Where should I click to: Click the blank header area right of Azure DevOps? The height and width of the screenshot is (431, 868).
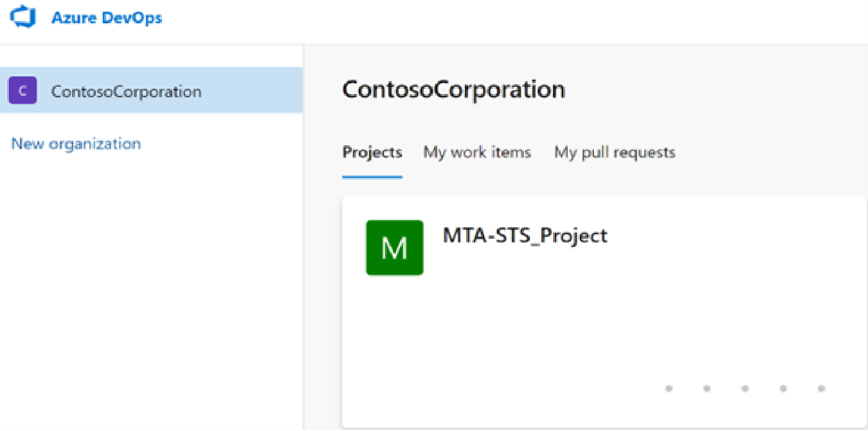click(x=515, y=19)
